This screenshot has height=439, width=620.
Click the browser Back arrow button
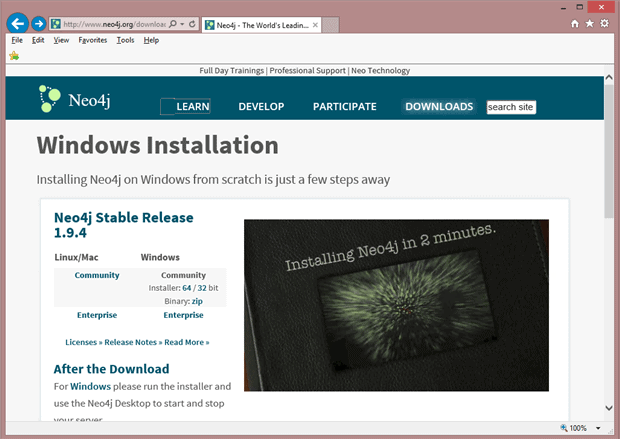point(17,24)
